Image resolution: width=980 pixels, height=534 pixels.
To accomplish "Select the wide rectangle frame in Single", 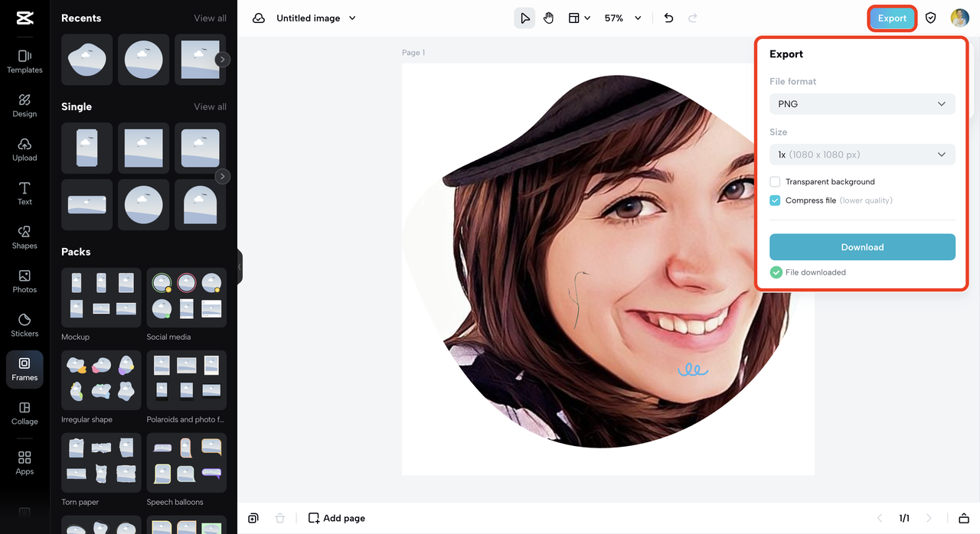I will click(87, 205).
